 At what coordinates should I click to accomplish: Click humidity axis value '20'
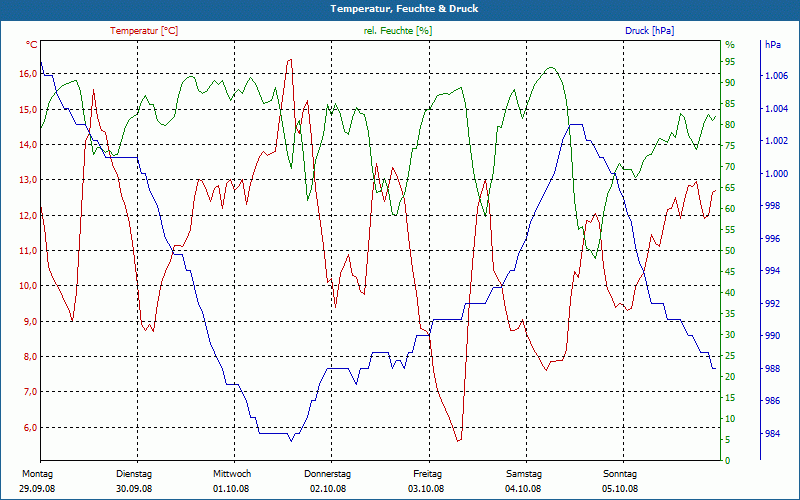pyautogui.click(x=731, y=377)
